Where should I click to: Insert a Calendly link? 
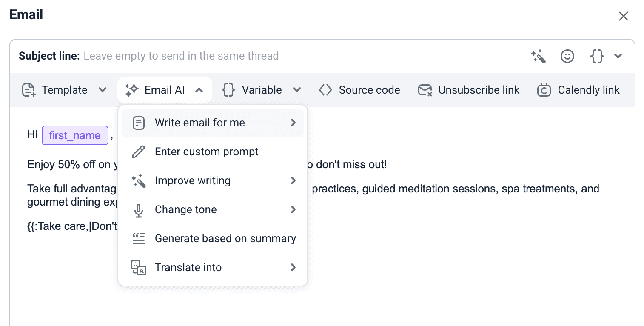click(578, 90)
